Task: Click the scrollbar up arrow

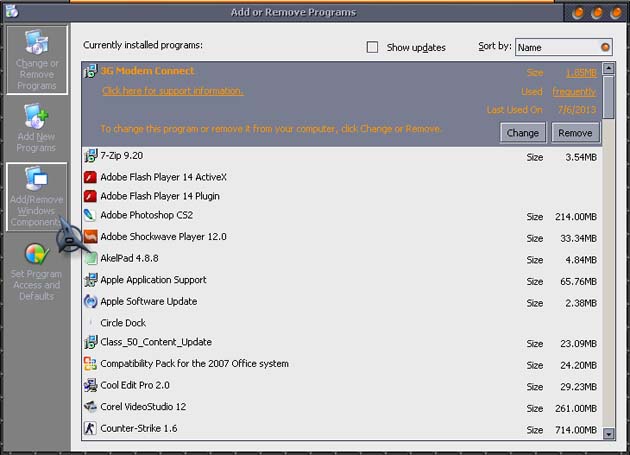Action: point(609,69)
